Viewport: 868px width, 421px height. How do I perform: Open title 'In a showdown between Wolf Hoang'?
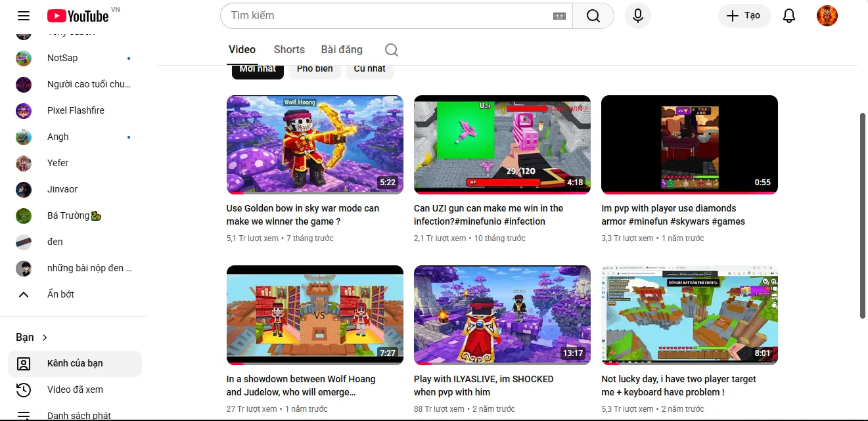(301, 386)
